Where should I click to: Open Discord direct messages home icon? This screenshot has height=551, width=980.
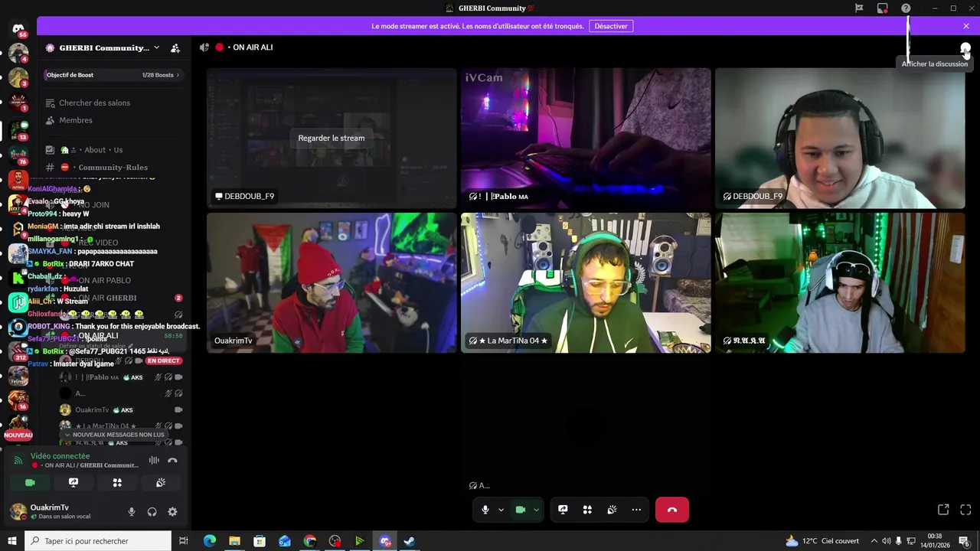pyautogui.click(x=18, y=29)
